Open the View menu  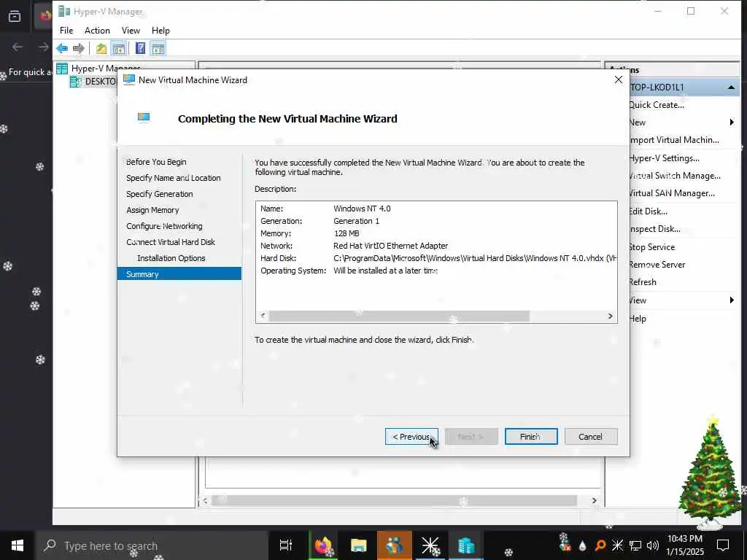[x=131, y=31]
